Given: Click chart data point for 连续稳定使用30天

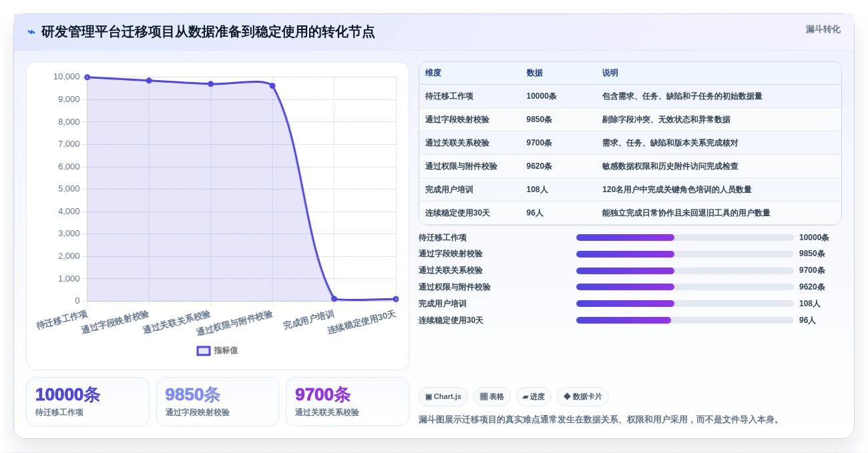Looking at the screenshot, I should click(x=396, y=299).
